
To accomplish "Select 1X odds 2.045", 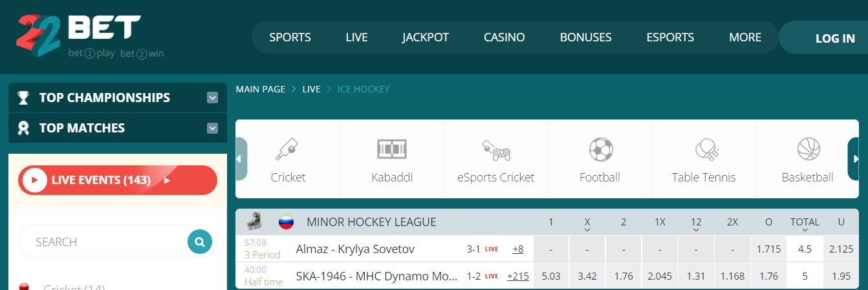I will 660,276.
